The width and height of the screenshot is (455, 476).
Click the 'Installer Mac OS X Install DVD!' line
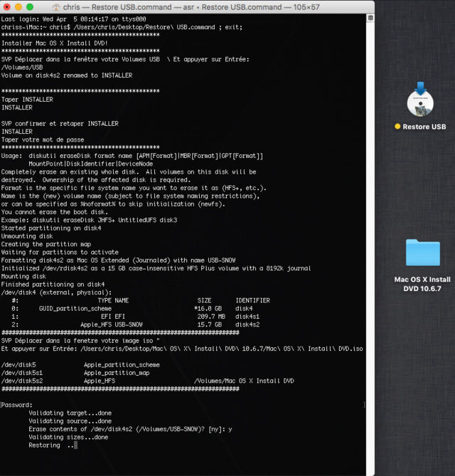[55, 43]
